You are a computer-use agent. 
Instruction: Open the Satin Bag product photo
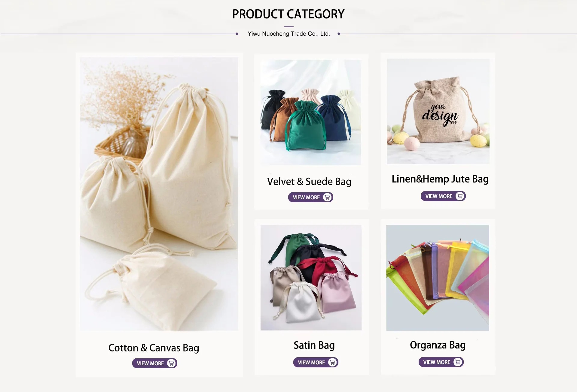point(311,278)
